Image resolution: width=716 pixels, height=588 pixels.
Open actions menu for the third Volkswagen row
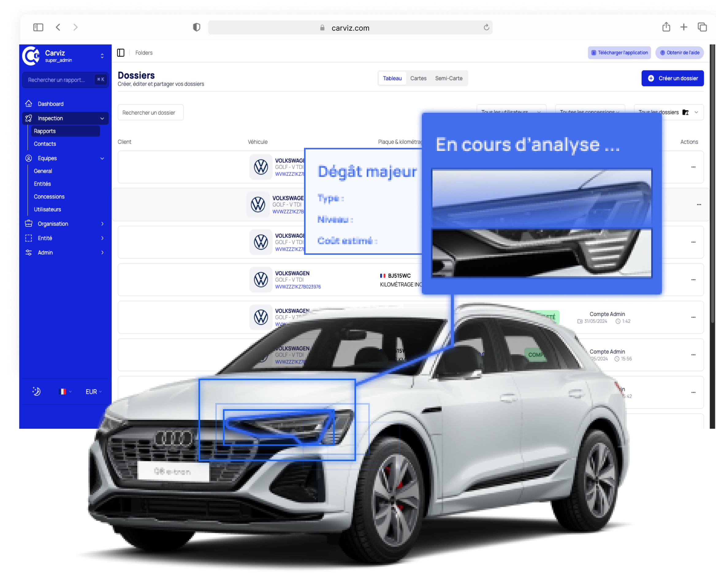693,242
